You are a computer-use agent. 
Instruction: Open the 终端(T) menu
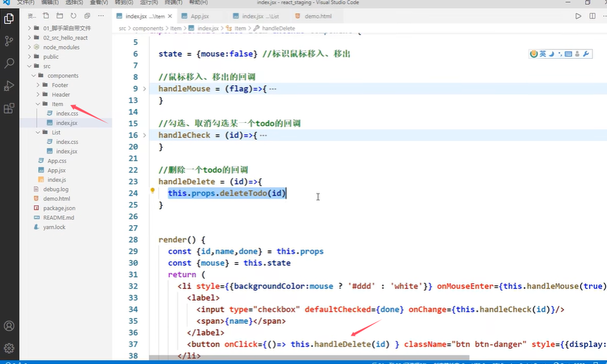tap(174, 3)
